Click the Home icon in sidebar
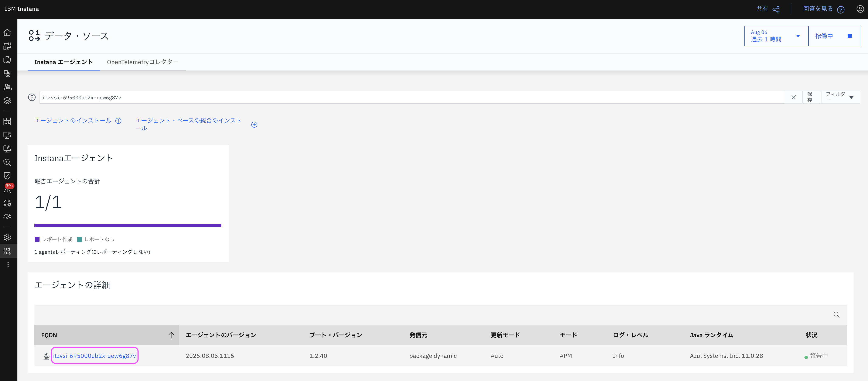The image size is (868, 381). point(7,33)
